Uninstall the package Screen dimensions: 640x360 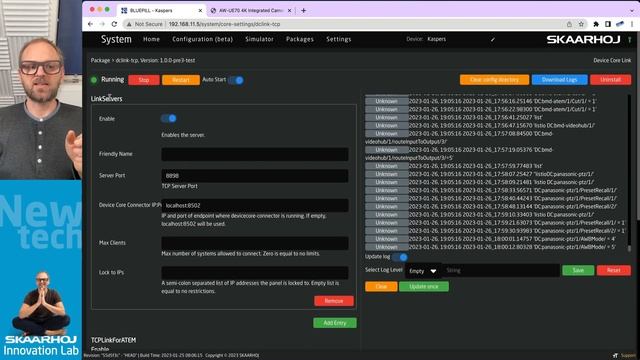[x=611, y=80]
